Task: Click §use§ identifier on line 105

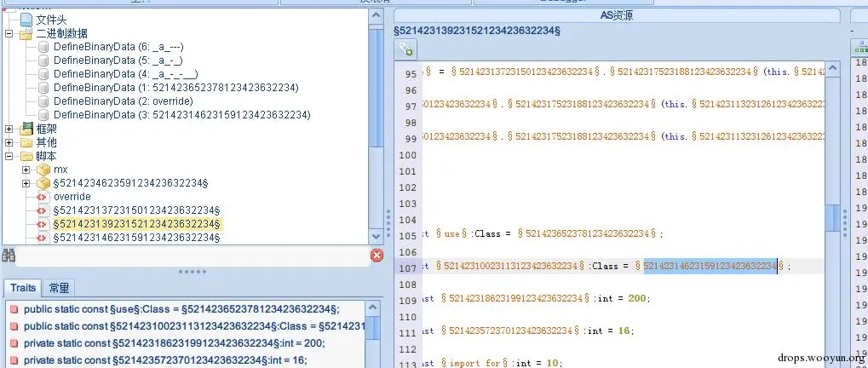Action: (452, 233)
